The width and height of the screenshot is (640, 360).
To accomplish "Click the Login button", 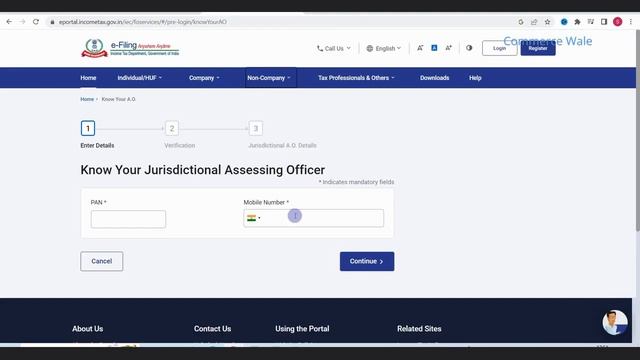I will tap(499, 48).
